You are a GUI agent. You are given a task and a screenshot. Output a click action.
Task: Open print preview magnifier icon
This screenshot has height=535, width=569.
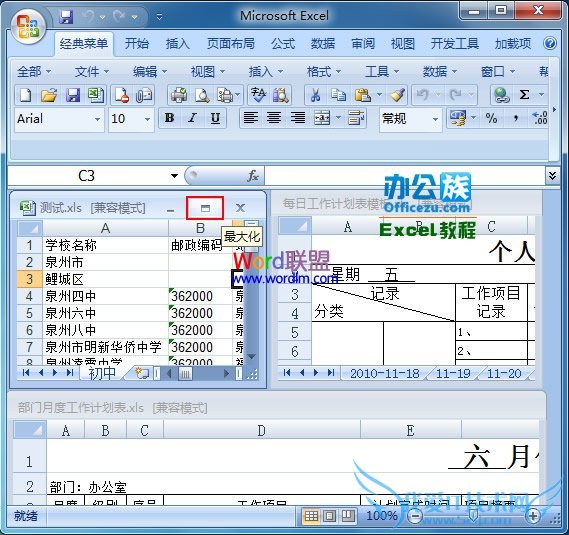pyautogui.click(x=202, y=95)
